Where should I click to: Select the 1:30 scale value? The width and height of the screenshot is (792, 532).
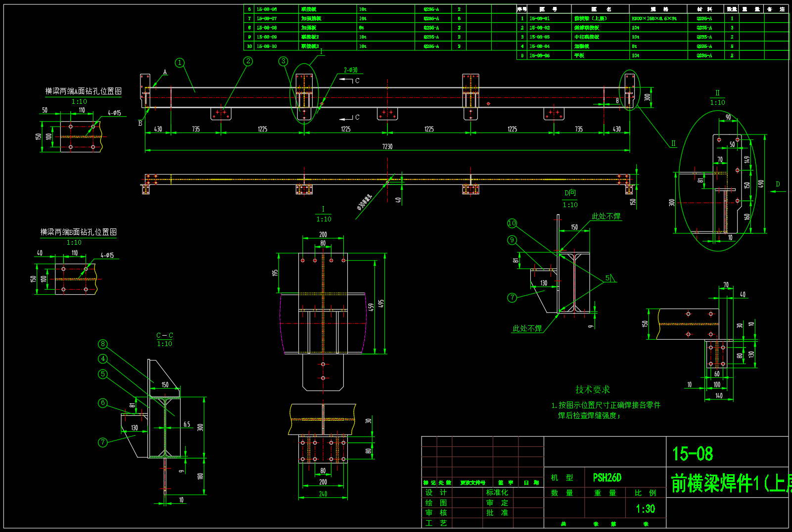tap(646, 509)
